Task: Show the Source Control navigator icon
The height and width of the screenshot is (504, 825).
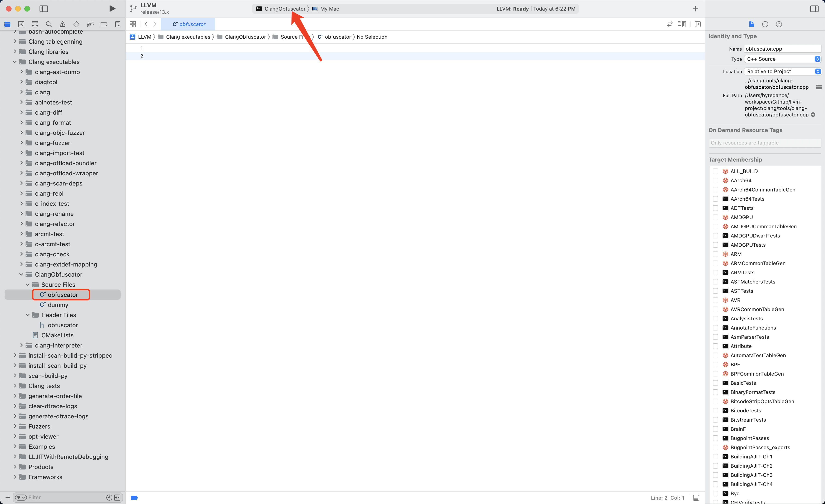Action: 21,24
